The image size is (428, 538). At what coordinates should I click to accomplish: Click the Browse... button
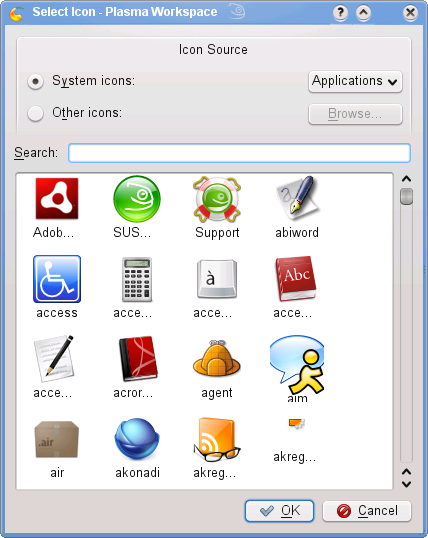[355, 114]
